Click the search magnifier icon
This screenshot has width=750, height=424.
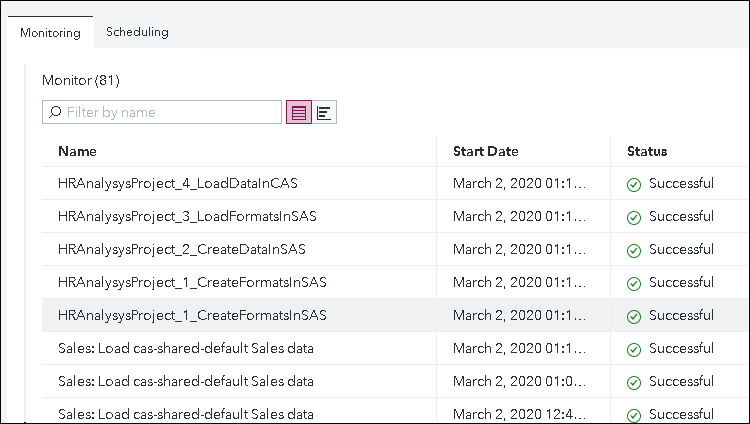click(55, 113)
